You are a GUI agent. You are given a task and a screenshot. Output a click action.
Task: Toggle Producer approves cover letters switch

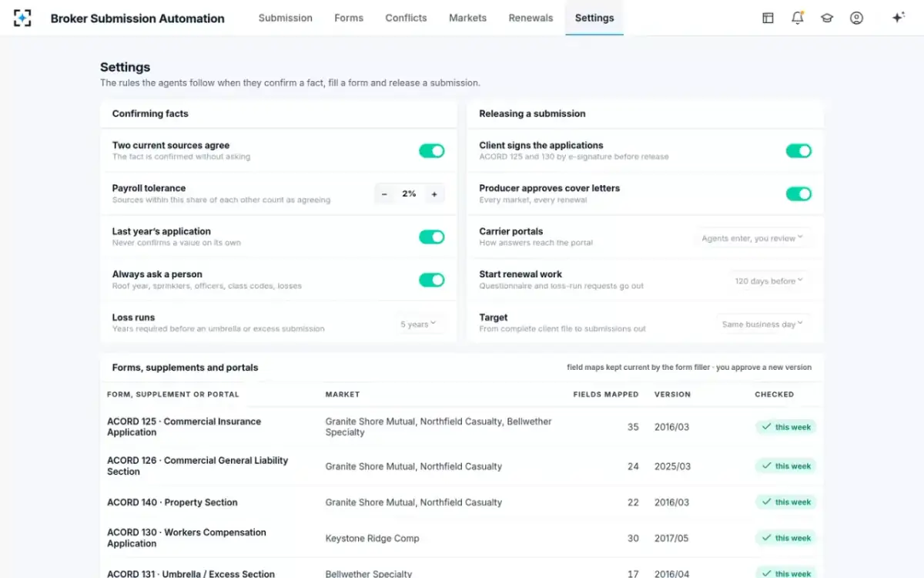(x=798, y=194)
